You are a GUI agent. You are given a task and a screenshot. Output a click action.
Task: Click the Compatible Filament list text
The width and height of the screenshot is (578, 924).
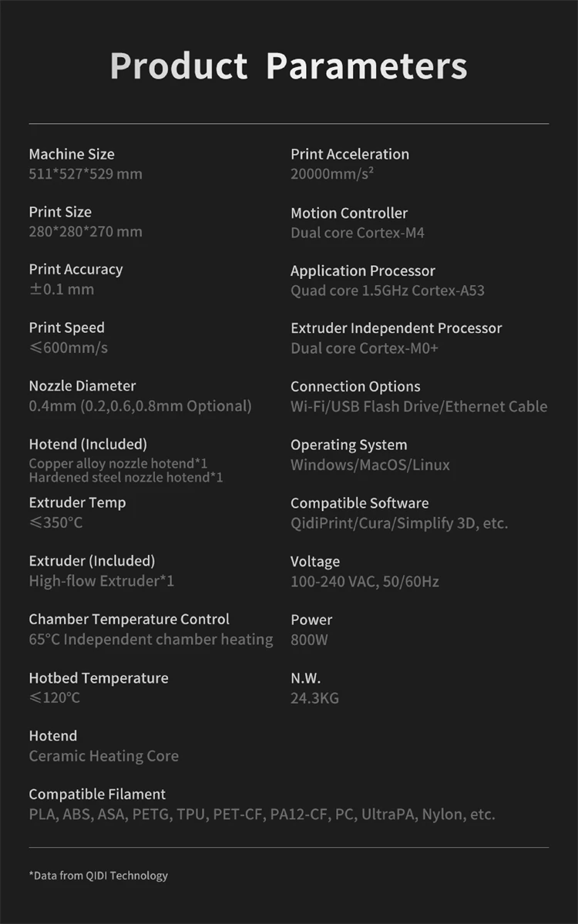[x=262, y=815]
